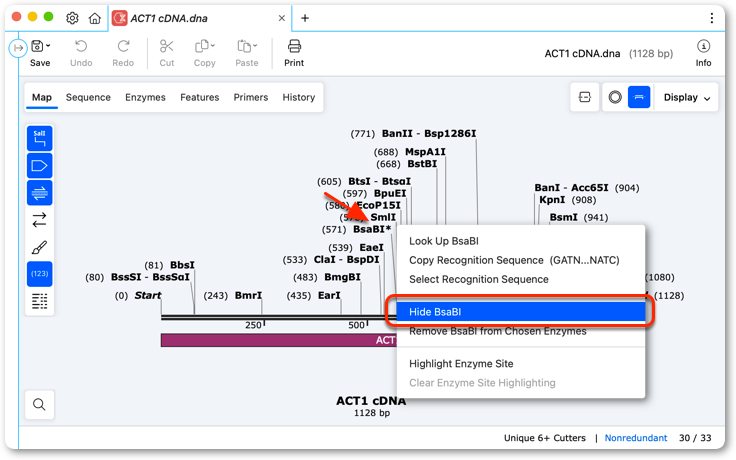Add a new tab with plus

305,18
